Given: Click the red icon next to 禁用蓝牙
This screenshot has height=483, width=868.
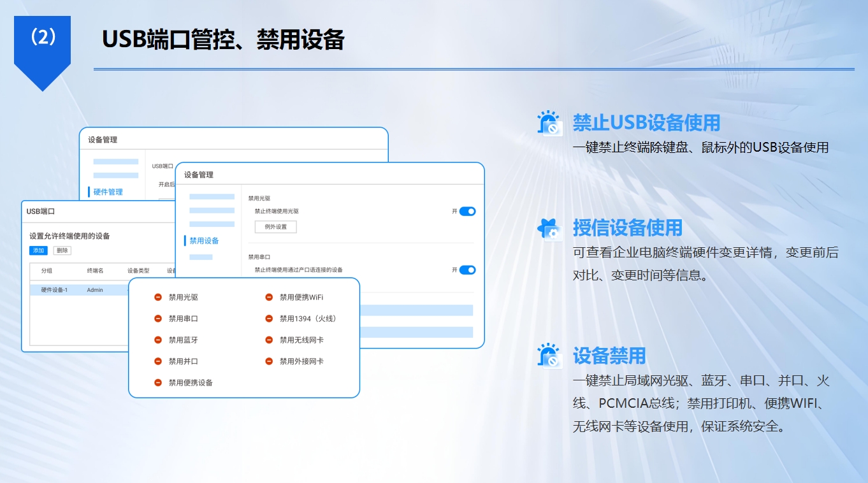Looking at the screenshot, I should 158,340.
